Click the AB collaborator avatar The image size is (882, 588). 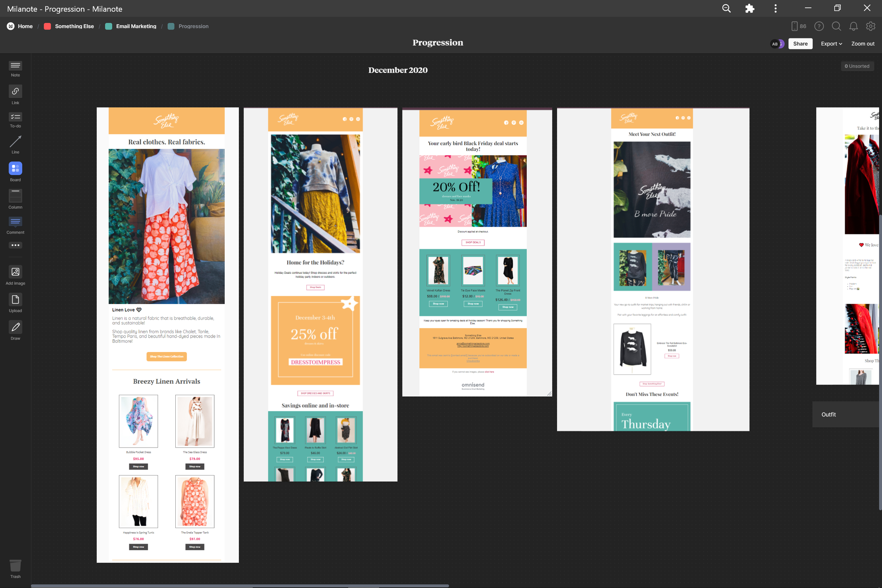(775, 44)
